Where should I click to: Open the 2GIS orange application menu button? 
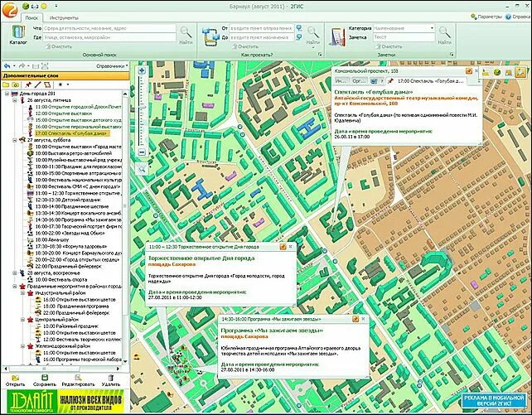pyautogui.click(x=9, y=9)
